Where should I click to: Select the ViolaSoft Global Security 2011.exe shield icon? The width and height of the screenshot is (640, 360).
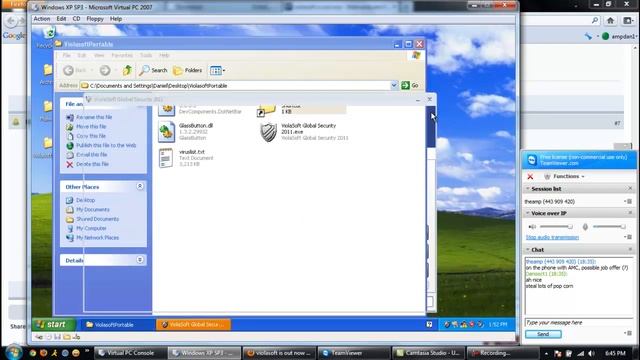point(269,132)
